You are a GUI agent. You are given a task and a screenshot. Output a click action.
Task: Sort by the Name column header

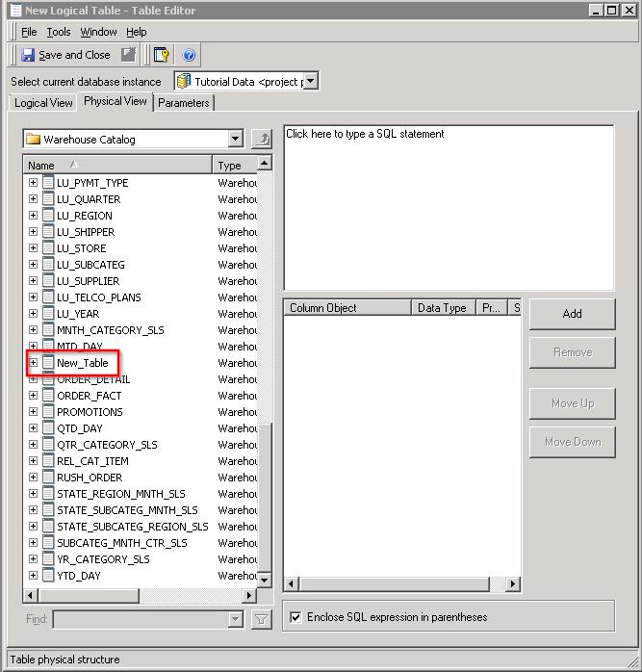click(117, 165)
